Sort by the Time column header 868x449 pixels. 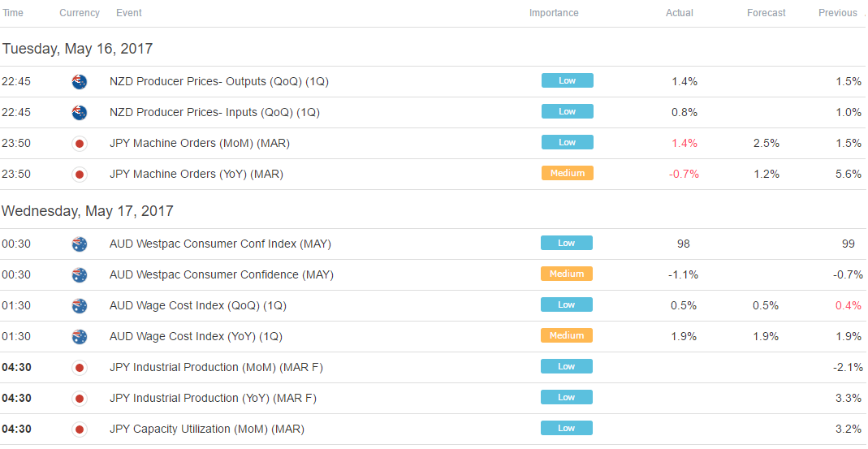pos(13,13)
